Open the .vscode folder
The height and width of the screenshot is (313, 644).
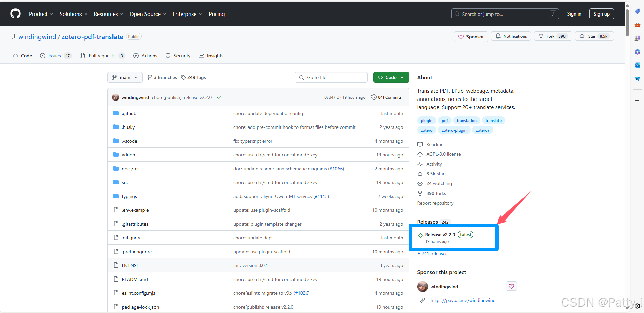point(129,141)
